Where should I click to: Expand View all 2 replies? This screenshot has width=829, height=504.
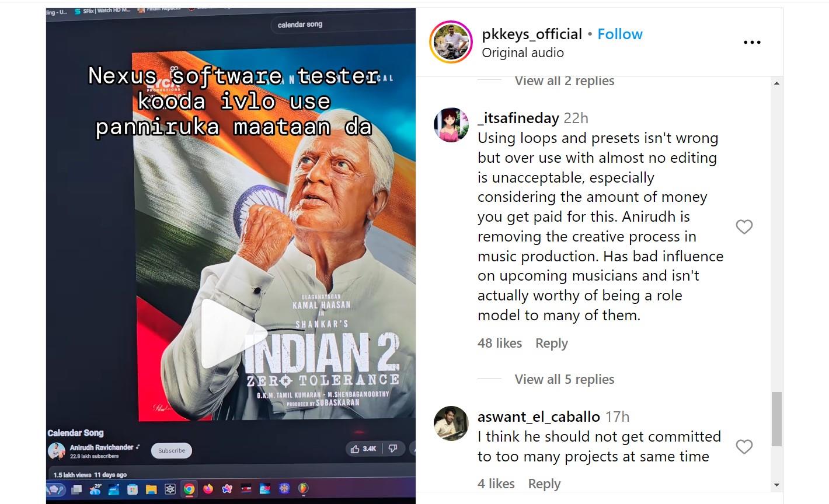coord(564,81)
